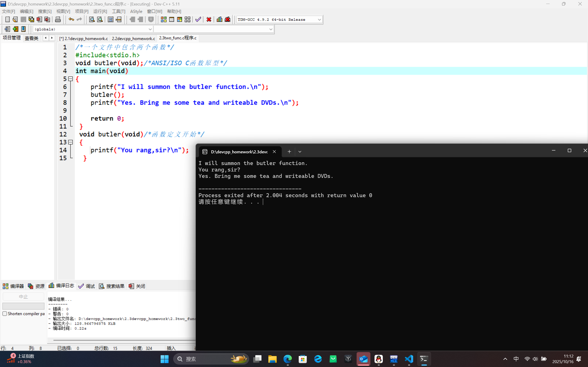Click the red X Stop Execution icon

pyautogui.click(x=209, y=20)
